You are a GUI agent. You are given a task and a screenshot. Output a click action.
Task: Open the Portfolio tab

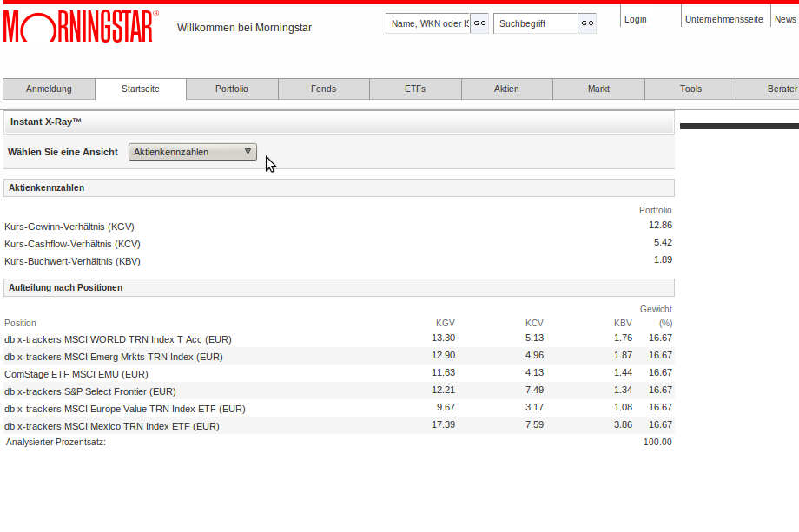tap(232, 89)
